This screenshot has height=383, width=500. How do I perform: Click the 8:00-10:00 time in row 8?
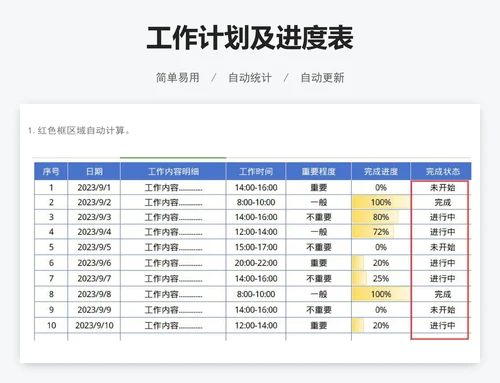(256, 294)
